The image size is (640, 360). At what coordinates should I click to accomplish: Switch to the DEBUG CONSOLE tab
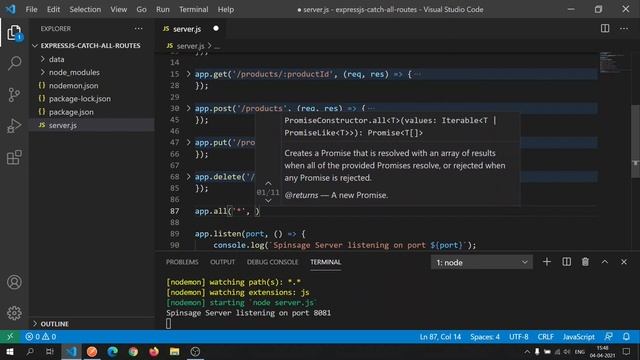coord(272,262)
